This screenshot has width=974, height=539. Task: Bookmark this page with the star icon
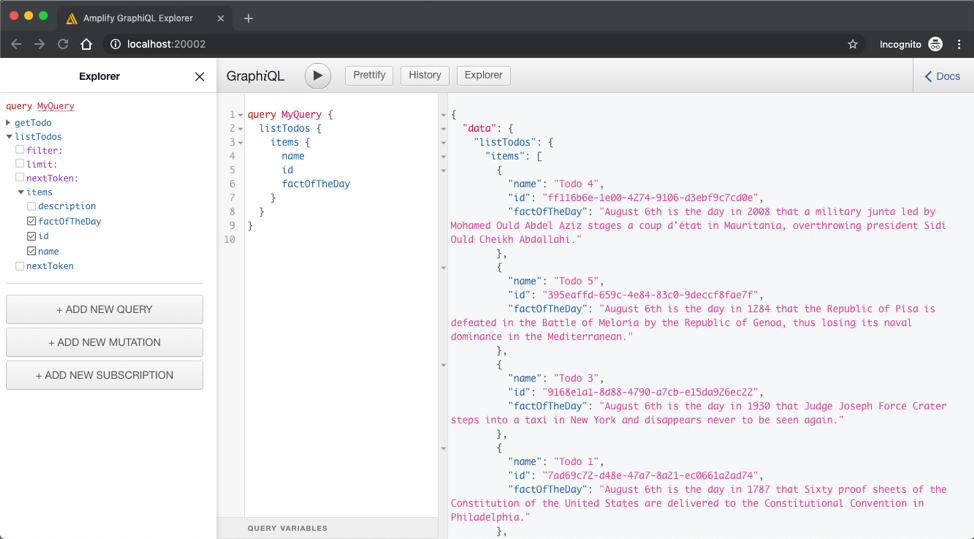[x=852, y=44]
